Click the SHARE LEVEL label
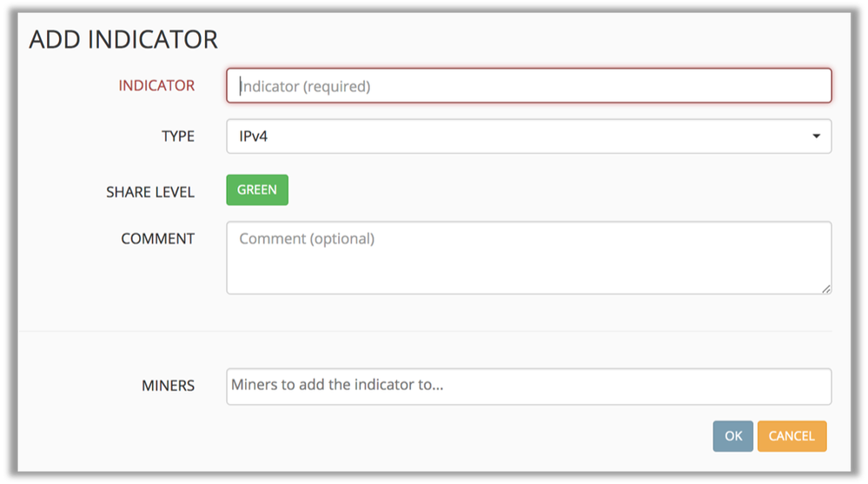This screenshot has height=484, width=868. [150, 192]
